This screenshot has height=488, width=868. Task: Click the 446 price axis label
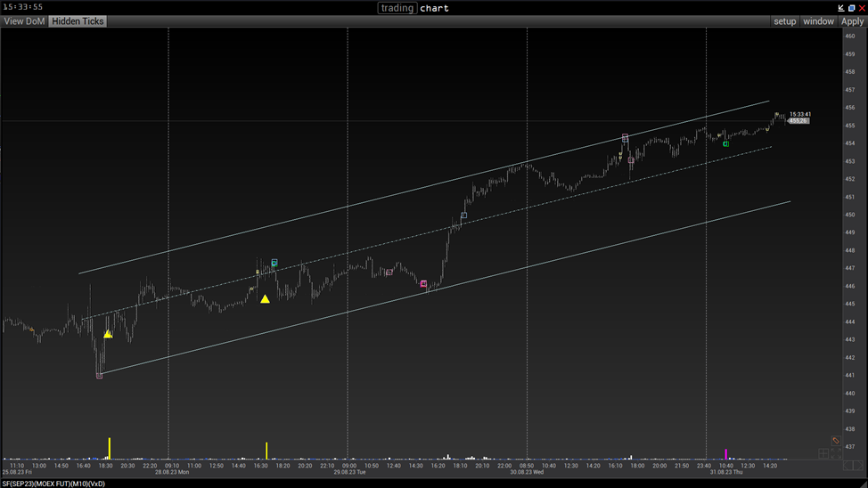850,286
